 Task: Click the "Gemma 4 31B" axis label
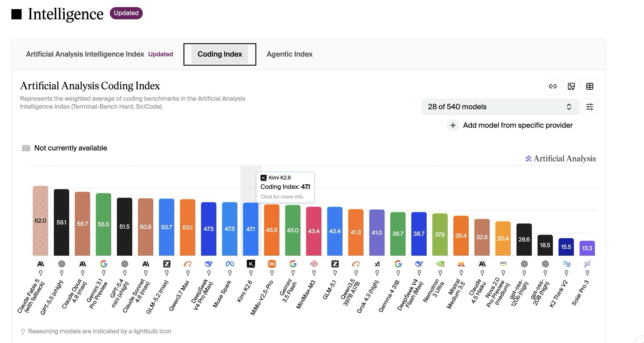pos(389,296)
